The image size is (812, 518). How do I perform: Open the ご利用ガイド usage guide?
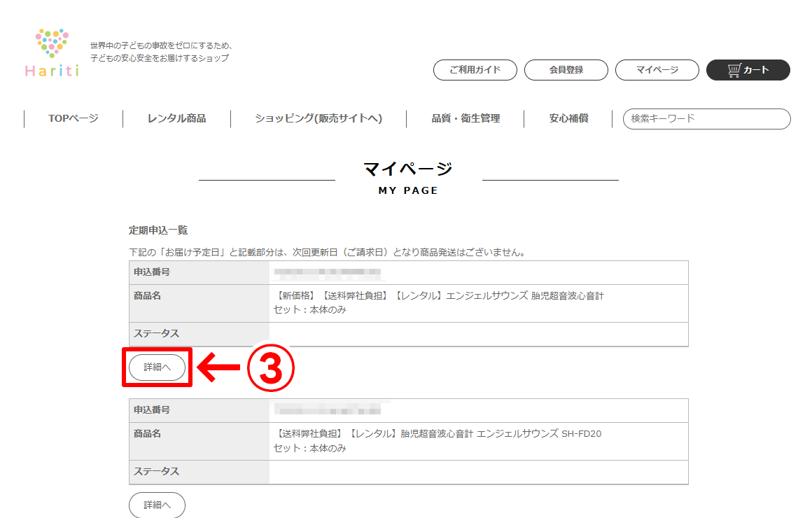[475, 70]
